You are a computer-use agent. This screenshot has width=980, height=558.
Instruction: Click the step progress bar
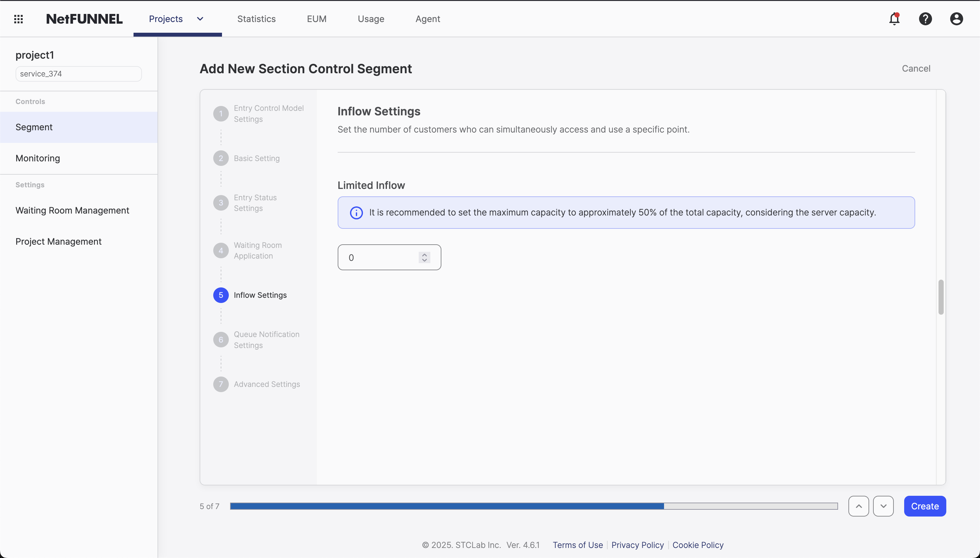pos(534,506)
